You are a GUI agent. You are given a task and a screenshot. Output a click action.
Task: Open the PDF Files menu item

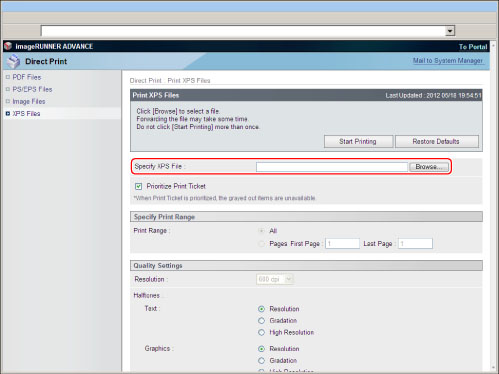tap(27, 77)
